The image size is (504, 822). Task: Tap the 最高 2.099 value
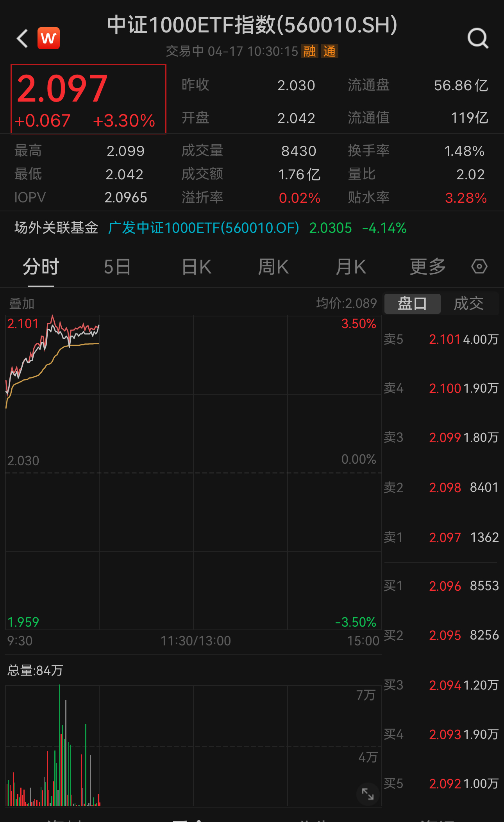(x=125, y=151)
